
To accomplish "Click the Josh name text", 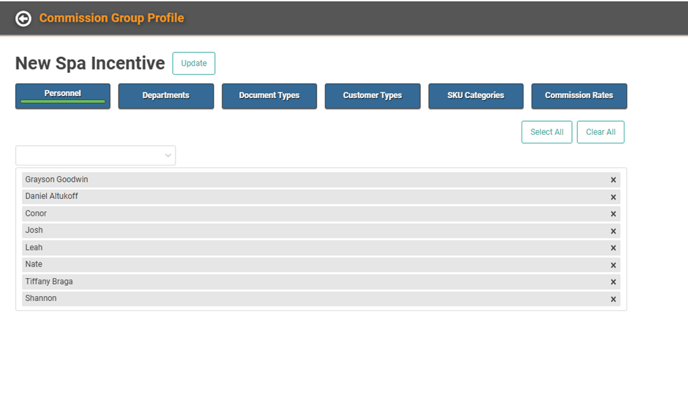I will click(x=34, y=230).
